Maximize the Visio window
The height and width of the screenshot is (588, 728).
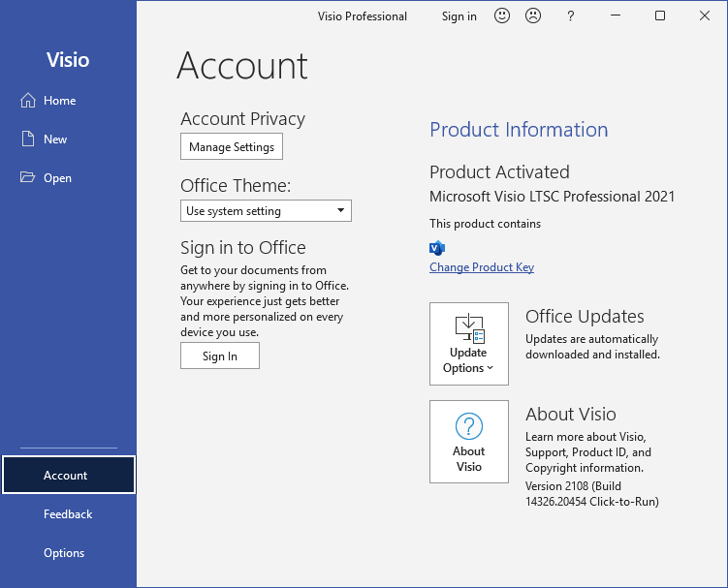click(x=660, y=15)
